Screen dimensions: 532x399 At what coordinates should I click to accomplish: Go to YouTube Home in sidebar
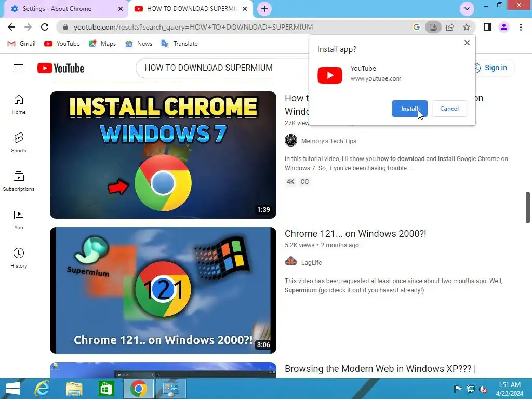point(19,104)
